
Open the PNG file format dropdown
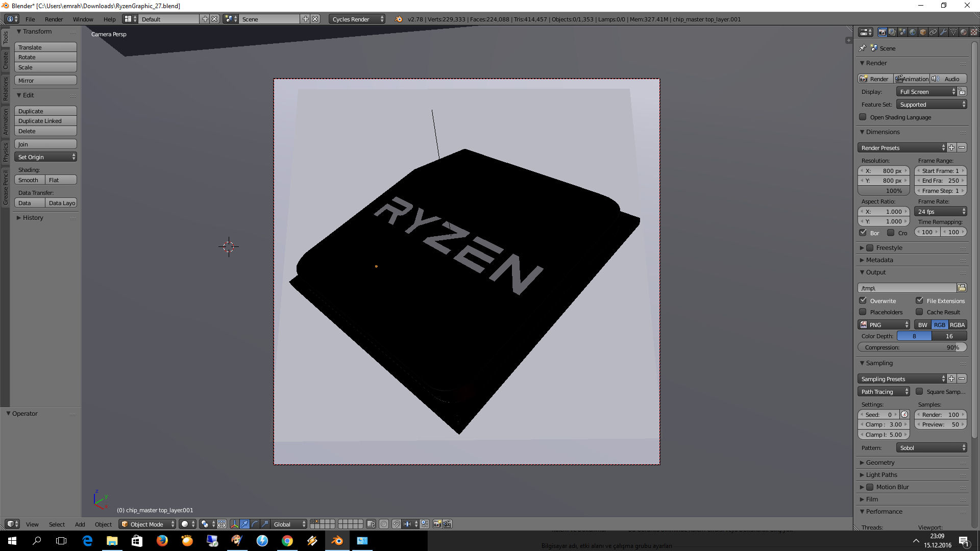click(x=884, y=324)
